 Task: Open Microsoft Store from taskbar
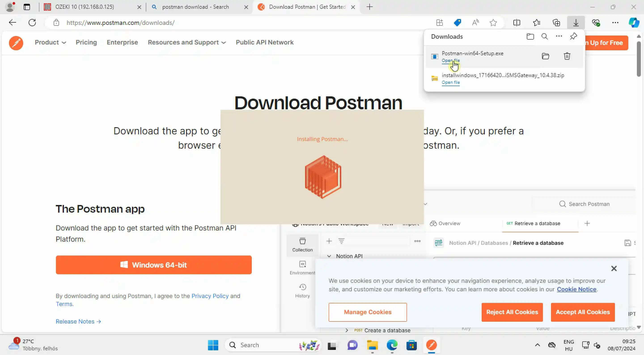(x=411, y=345)
